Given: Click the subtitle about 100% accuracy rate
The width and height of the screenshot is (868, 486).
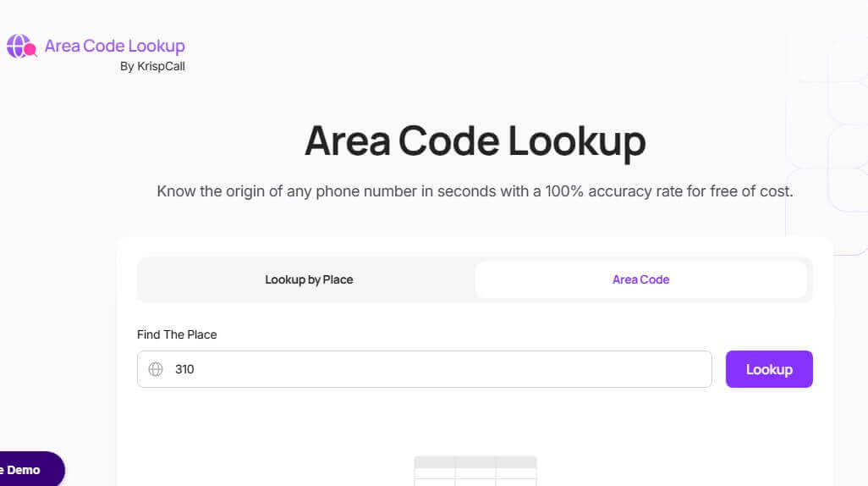Looking at the screenshot, I should 475,191.
